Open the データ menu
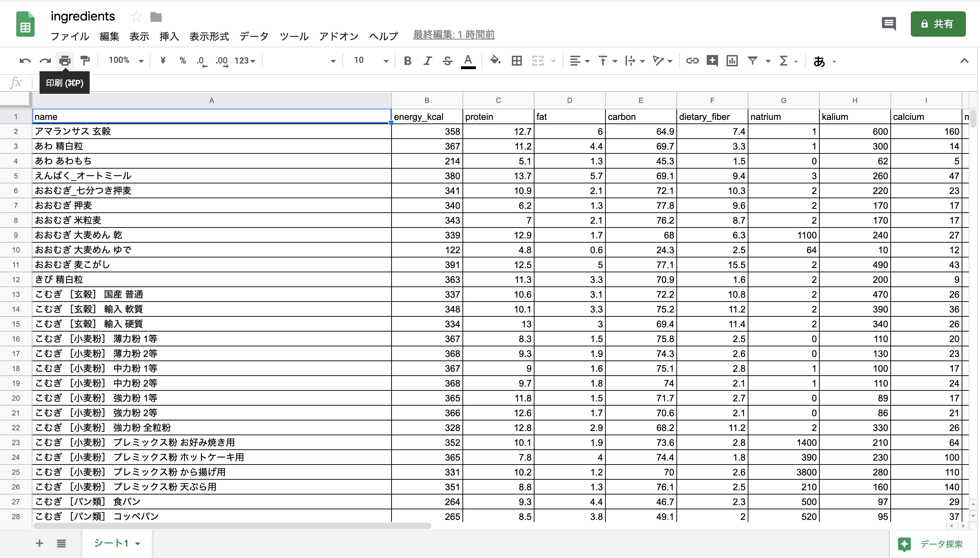Image resolution: width=980 pixels, height=558 pixels. tap(253, 36)
